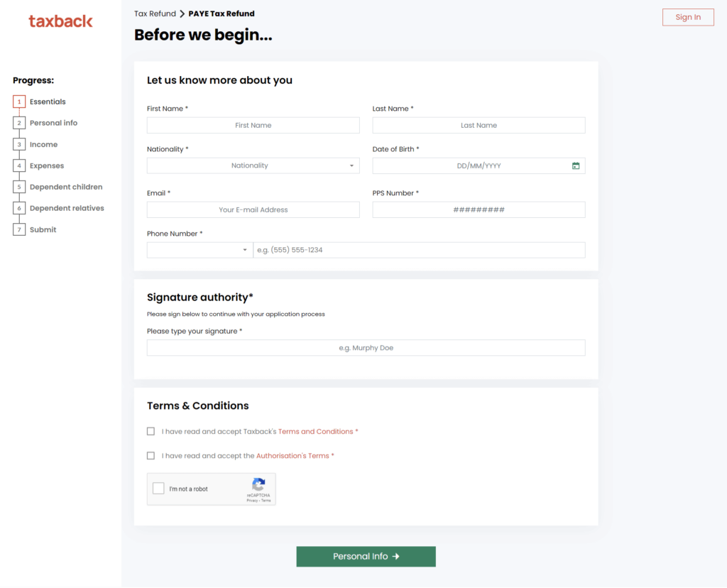727x588 pixels.
Task: Check the I'm not a robot box
Action: point(159,489)
